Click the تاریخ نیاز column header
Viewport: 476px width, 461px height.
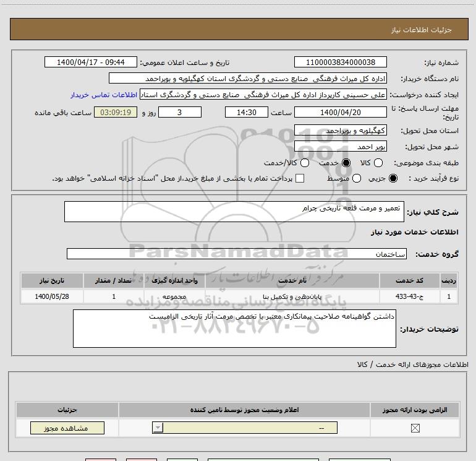[52, 280]
